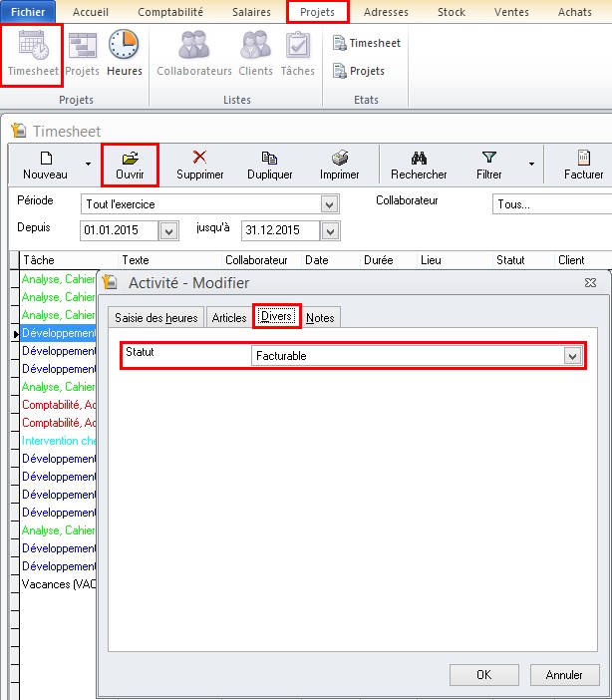
Task: Open the Fichier menu
Action: point(28,12)
